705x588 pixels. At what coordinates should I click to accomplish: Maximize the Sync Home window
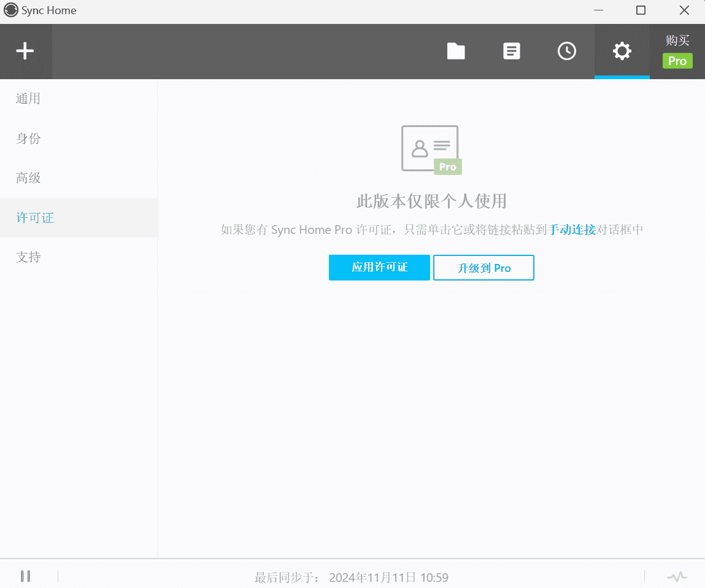(641, 10)
